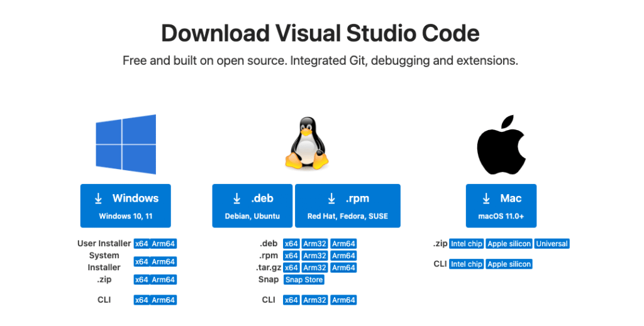This screenshot has height=326, width=644.
Task: Click the 'User Installer' label
Action: [x=104, y=244]
